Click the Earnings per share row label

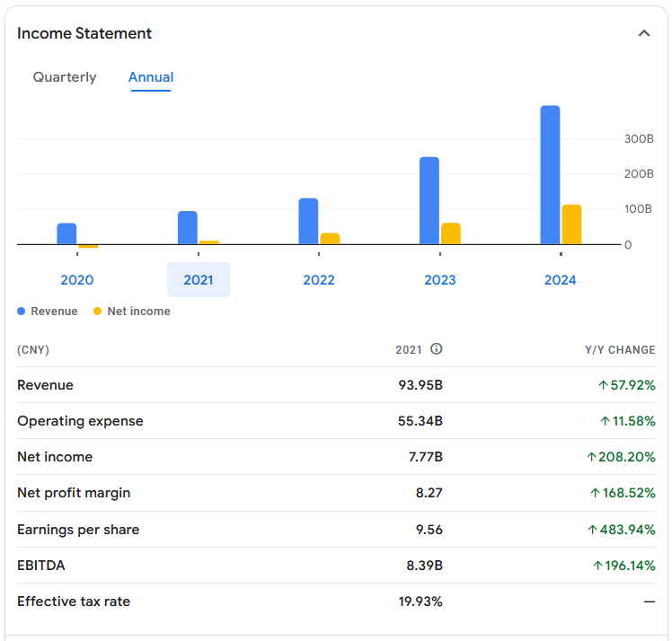coord(78,530)
